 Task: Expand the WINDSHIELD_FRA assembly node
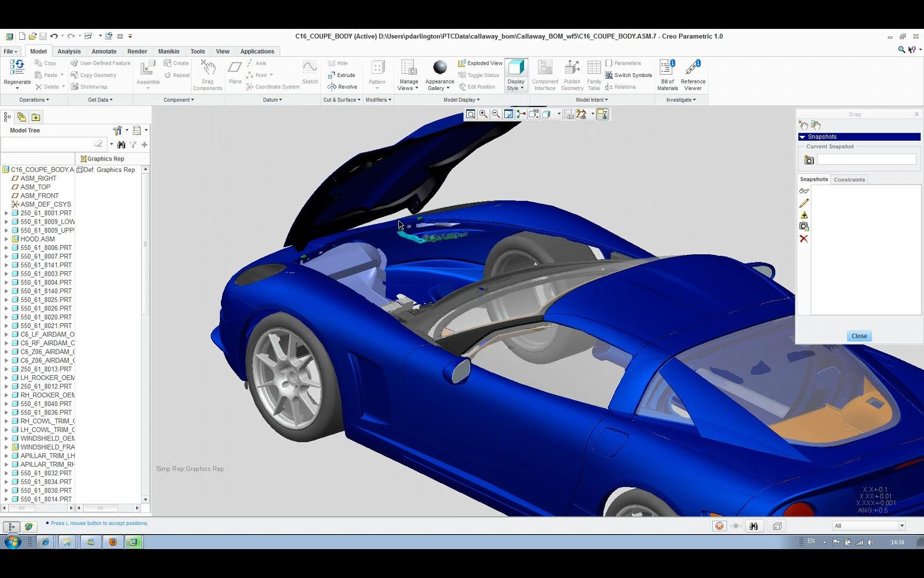click(x=6, y=447)
